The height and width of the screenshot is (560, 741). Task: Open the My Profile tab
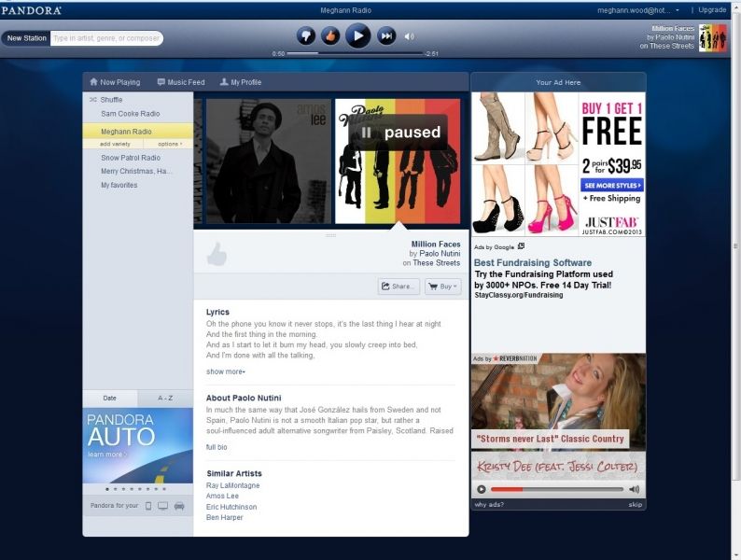(241, 82)
